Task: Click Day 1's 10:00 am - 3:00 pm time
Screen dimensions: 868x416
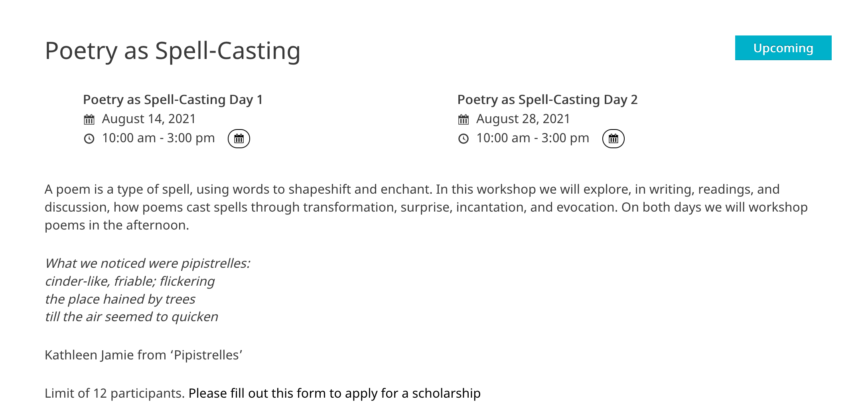Action: coord(158,138)
